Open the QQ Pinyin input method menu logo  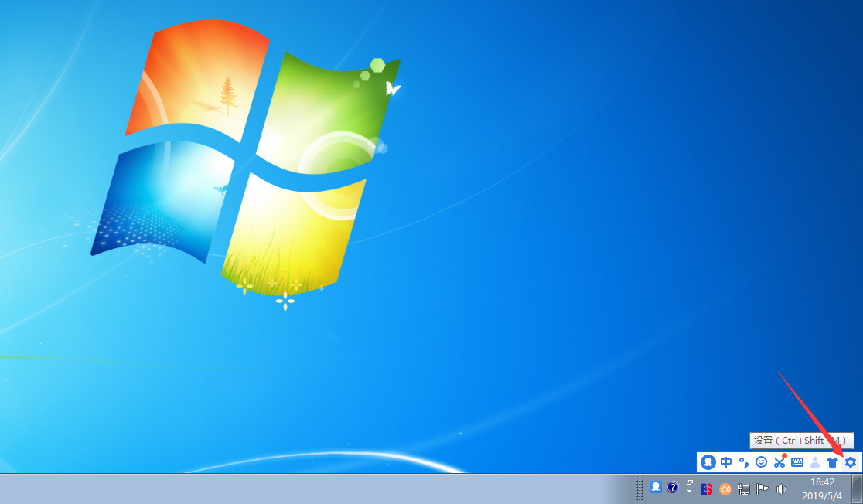[x=708, y=462]
